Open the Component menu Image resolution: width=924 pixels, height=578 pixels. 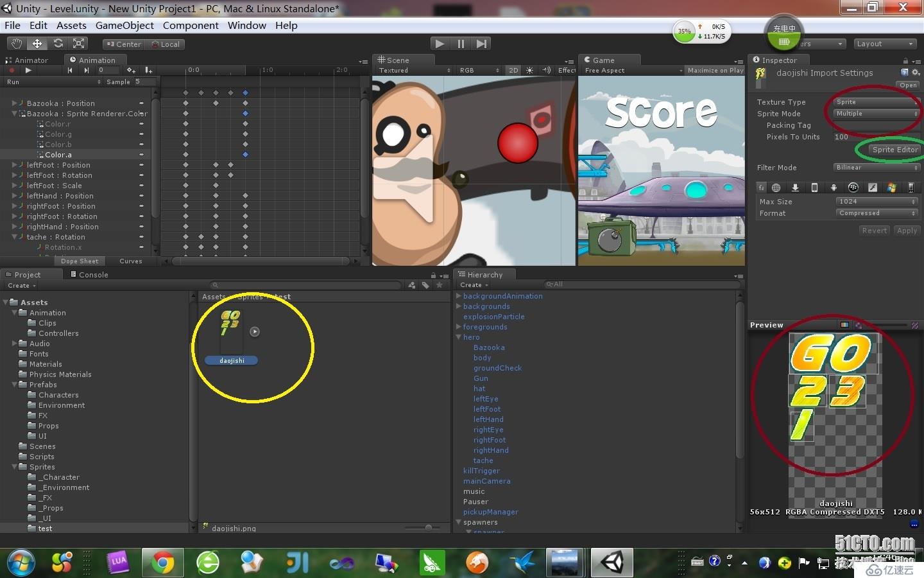(191, 26)
